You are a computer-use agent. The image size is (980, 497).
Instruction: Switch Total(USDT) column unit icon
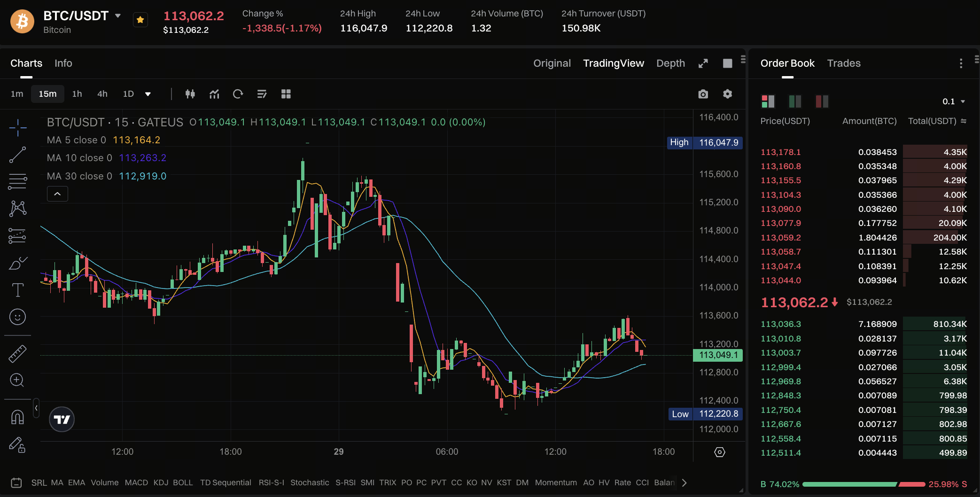(x=964, y=121)
